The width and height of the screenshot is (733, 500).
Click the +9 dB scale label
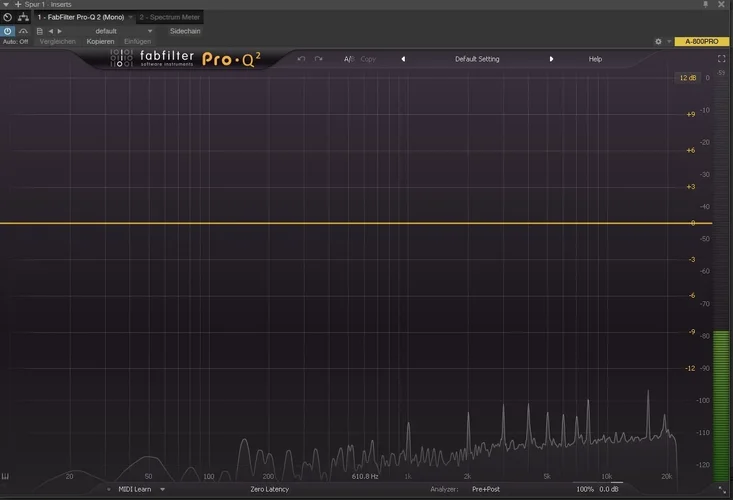coord(691,114)
